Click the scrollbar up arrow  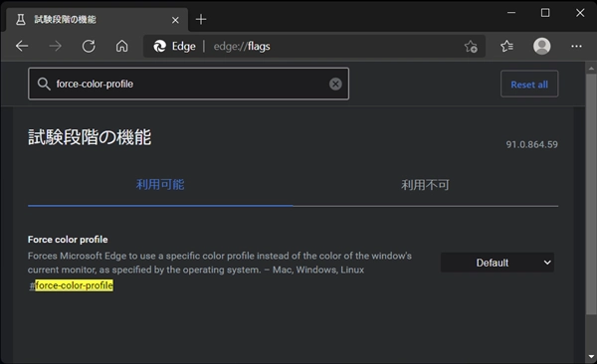tap(591, 69)
